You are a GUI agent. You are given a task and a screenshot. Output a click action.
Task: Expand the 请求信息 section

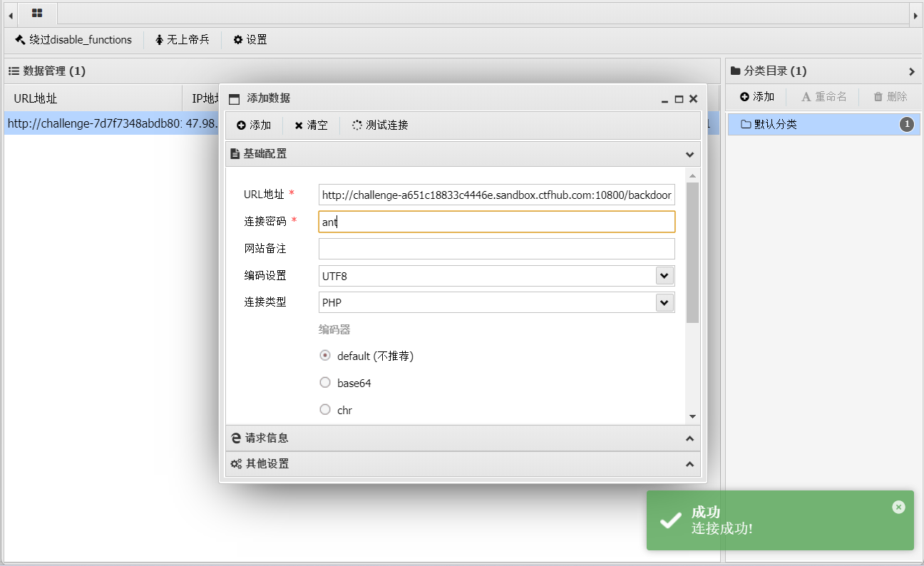pos(689,438)
